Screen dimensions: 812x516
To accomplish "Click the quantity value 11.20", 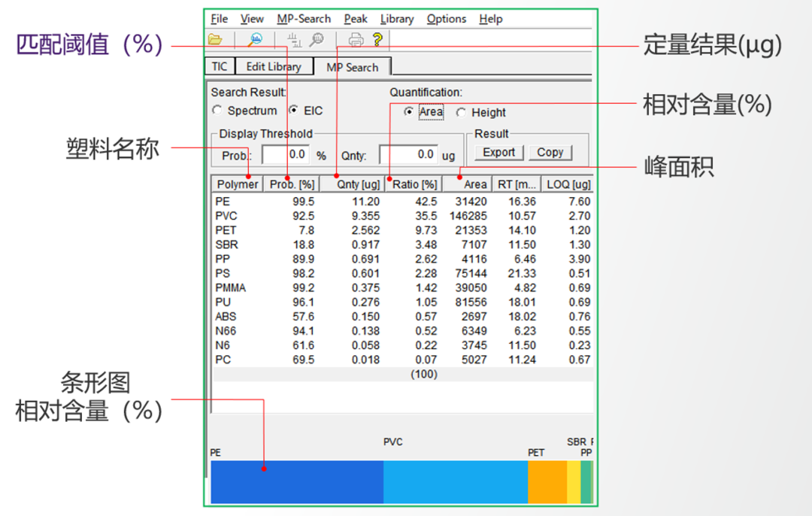I will (x=365, y=202).
